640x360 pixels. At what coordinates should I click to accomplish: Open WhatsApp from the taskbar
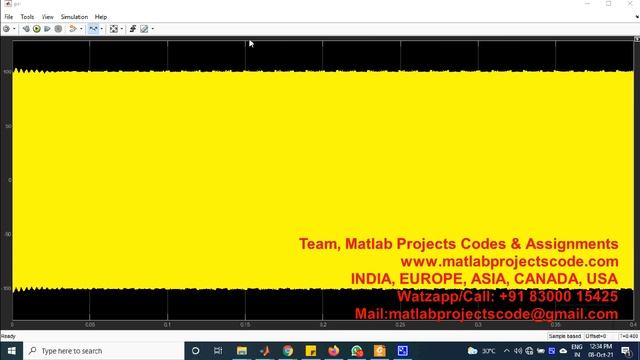pos(357,351)
